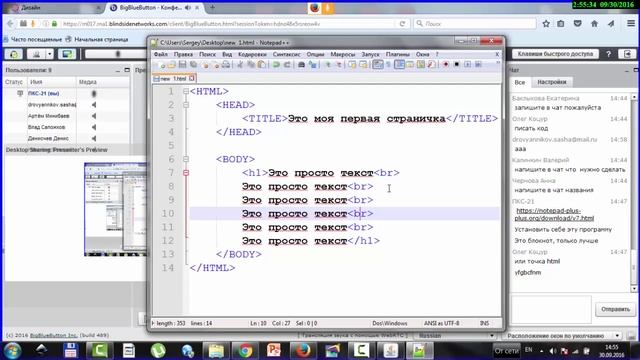Click the ANSI as UTF-8 status bar entry

tap(441, 323)
